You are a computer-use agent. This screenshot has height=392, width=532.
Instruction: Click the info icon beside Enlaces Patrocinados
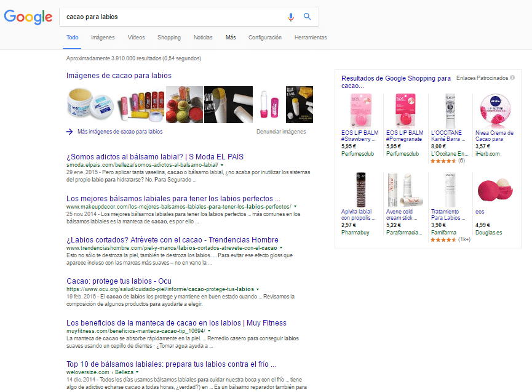point(512,78)
